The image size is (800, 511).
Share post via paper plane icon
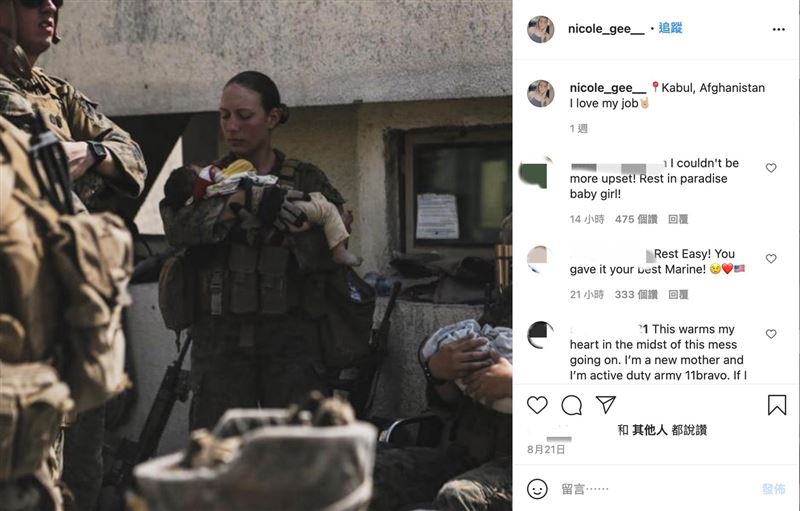(x=606, y=404)
